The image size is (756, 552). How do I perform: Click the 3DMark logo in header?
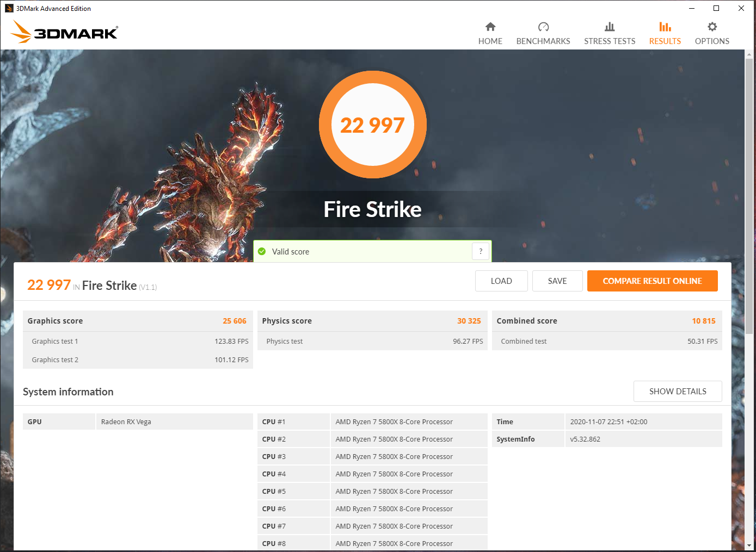point(64,32)
